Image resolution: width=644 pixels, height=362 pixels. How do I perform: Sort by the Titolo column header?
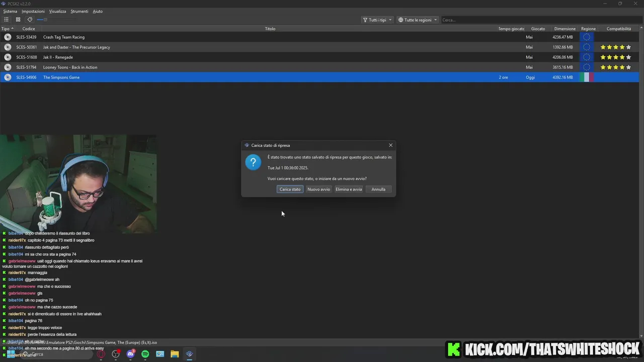click(x=270, y=29)
